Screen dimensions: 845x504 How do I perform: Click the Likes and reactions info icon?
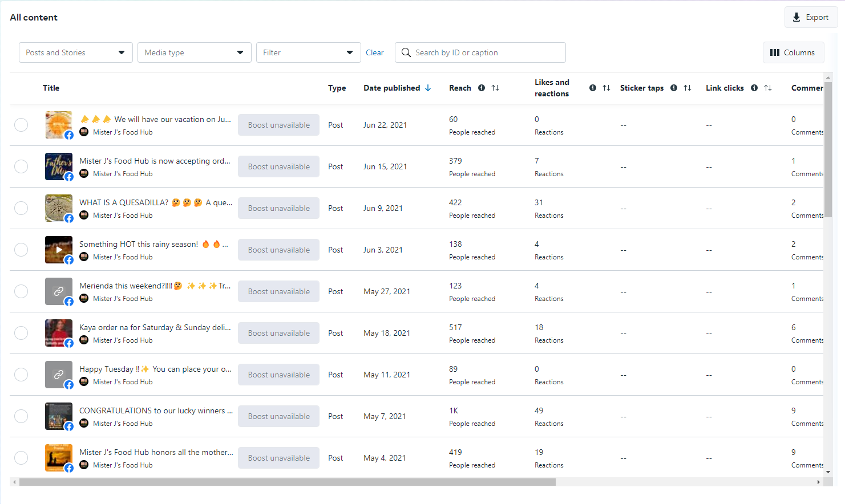pos(593,88)
